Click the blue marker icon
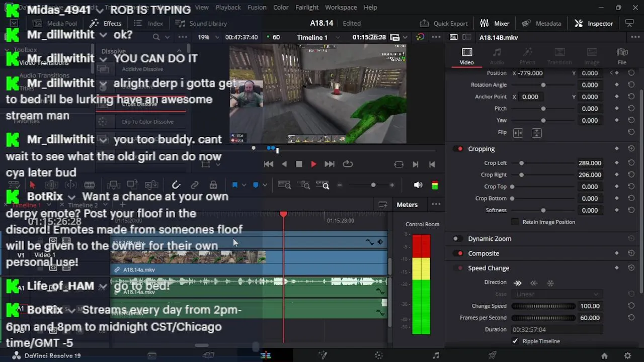This screenshot has width=644, height=362. click(256, 185)
